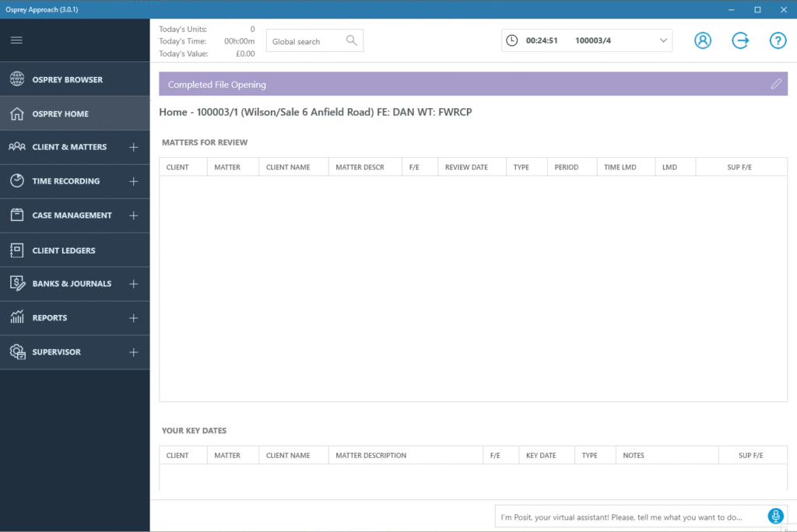
Task: Click the Supervisor gear icon
Action: click(x=17, y=352)
